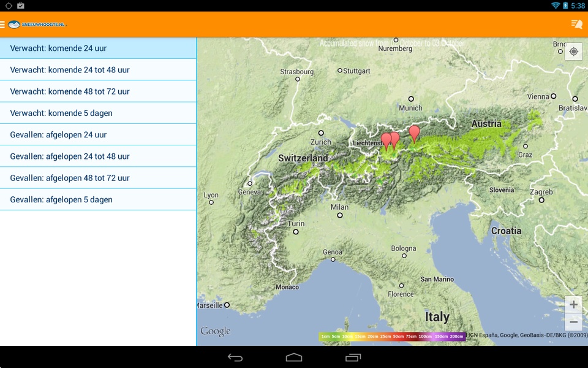
Task: Go to Android home screen
Action: pyautogui.click(x=293, y=358)
